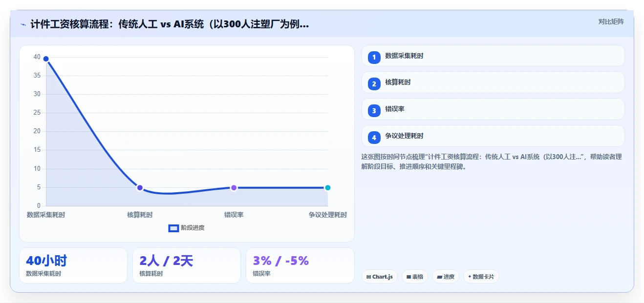Image resolution: width=644 pixels, height=303 pixels.
Task: Click the numbered badge 2 for 核算耗时
Action: [374, 83]
